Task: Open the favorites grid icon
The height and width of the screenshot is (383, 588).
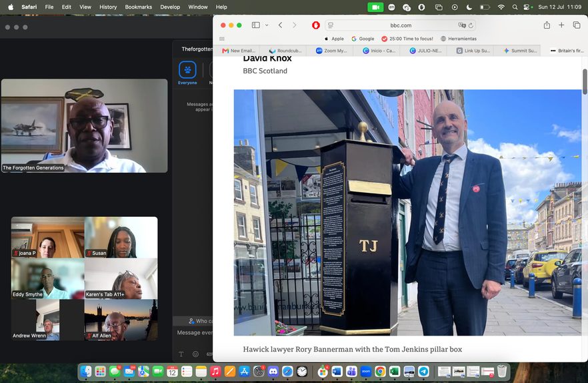Action: [222, 39]
